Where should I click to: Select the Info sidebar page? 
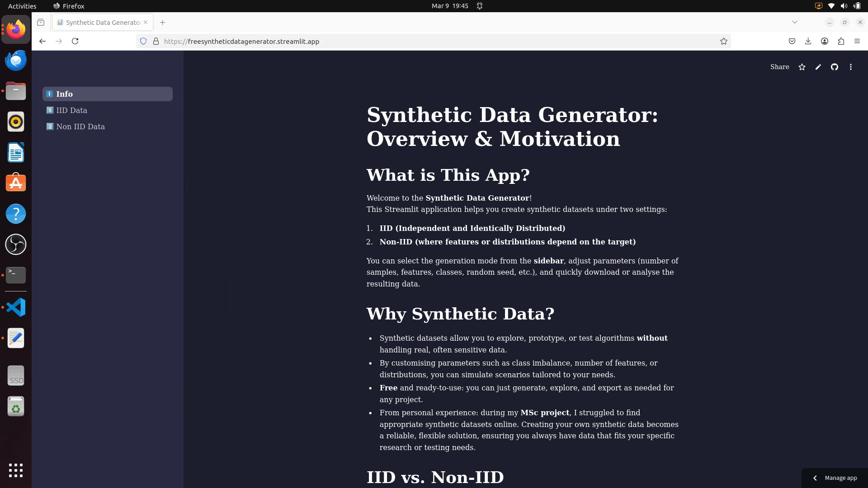[x=64, y=94]
